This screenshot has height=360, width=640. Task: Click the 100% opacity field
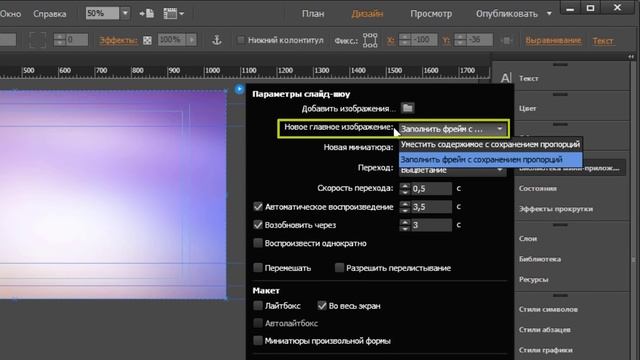tap(172, 40)
